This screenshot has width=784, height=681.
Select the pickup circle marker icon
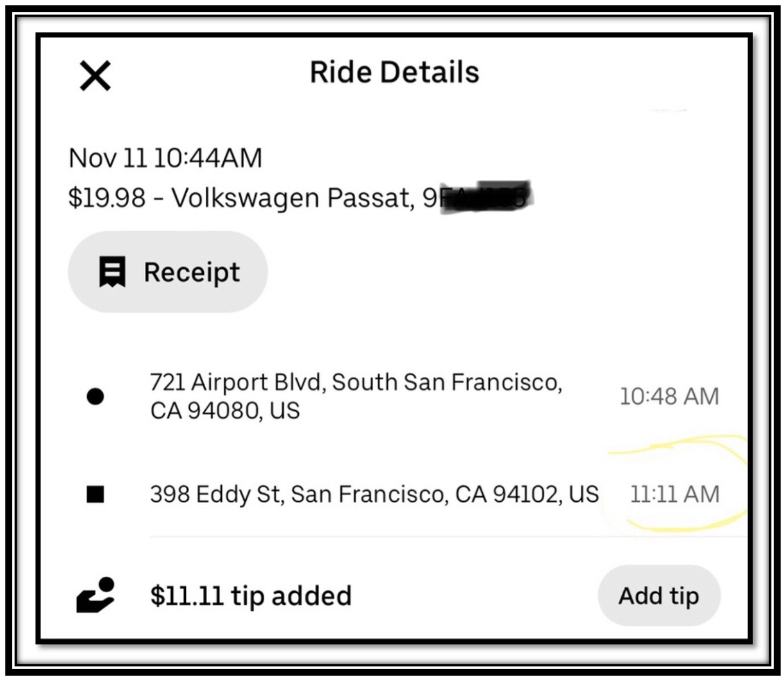(95, 396)
